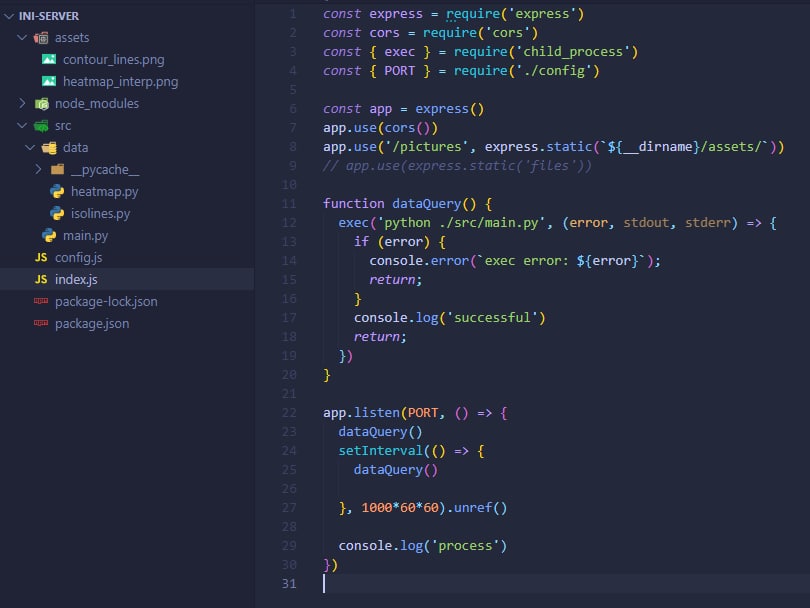The width and height of the screenshot is (810, 608).
Task: Open main.py file
Action: pyautogui.click(x=85, y=236)
